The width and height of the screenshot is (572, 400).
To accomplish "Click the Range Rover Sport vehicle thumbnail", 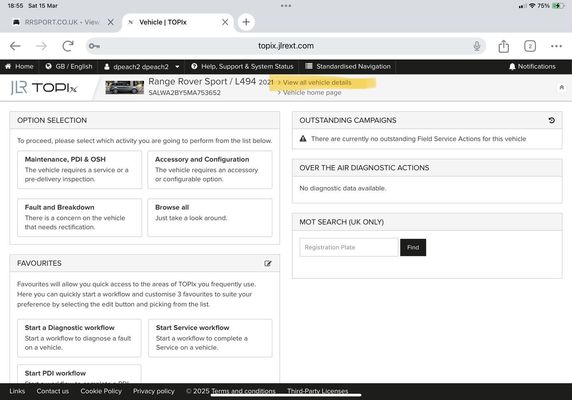I will (x=124, y=88).
